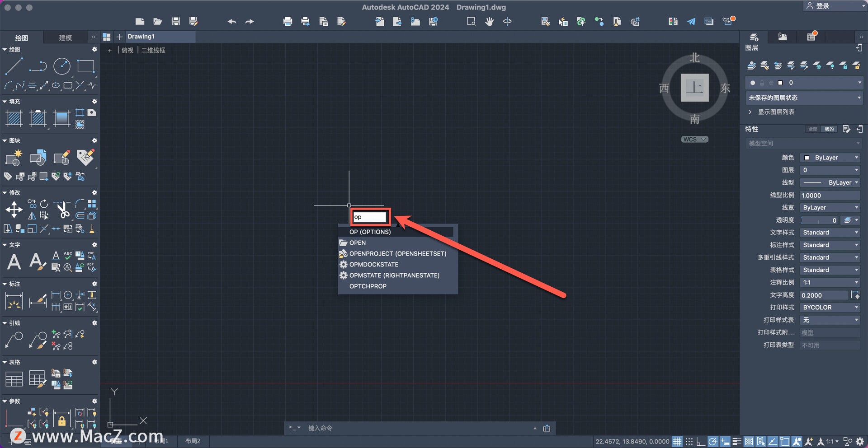This screenshot has width=868, height=448.
Task: Open the 注释比例 1:1 dropdown
Action: tap(830, 282)
